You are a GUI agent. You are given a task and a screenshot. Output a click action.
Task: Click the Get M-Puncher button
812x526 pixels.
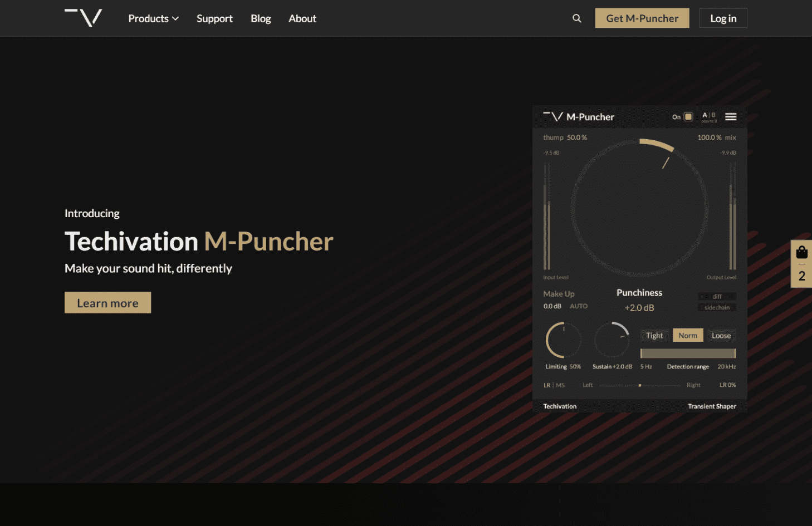click(x=642, y=18)
